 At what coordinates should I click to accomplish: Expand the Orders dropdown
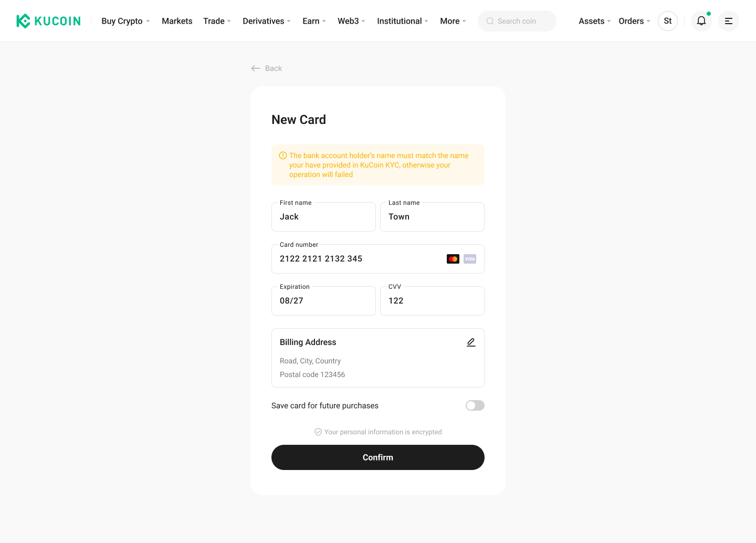tap(635, 21)
